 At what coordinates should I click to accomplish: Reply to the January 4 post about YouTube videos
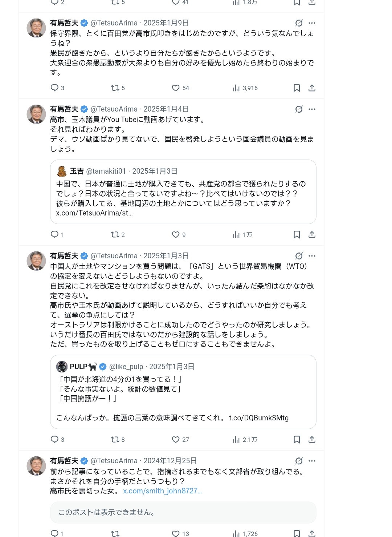coord(57,235)
